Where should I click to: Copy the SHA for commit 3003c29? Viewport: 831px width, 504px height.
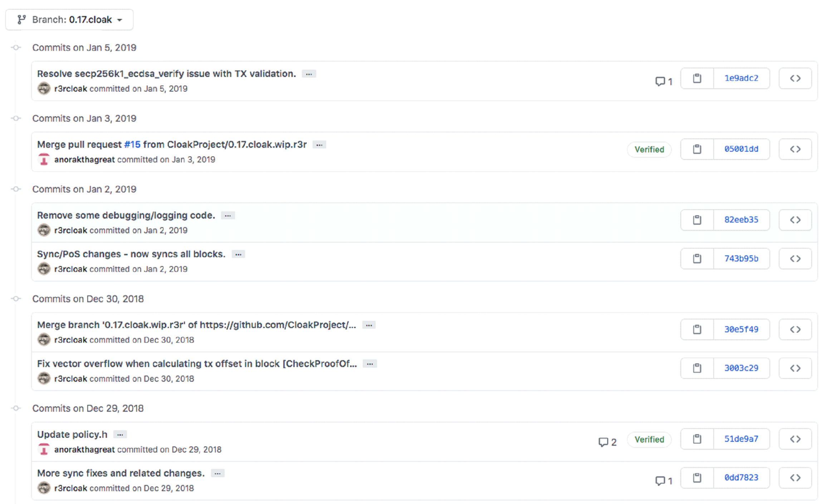697,368
